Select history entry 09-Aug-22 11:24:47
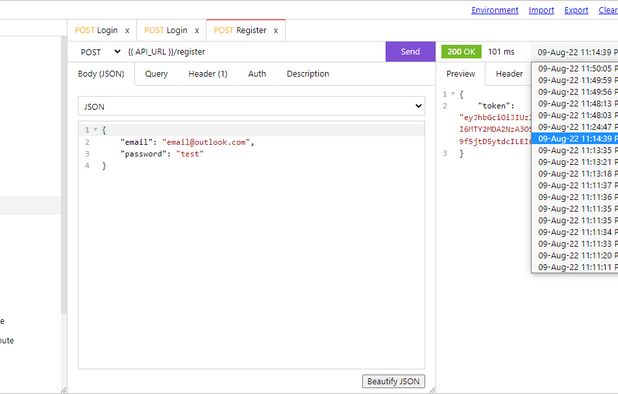 click(575, 127)
